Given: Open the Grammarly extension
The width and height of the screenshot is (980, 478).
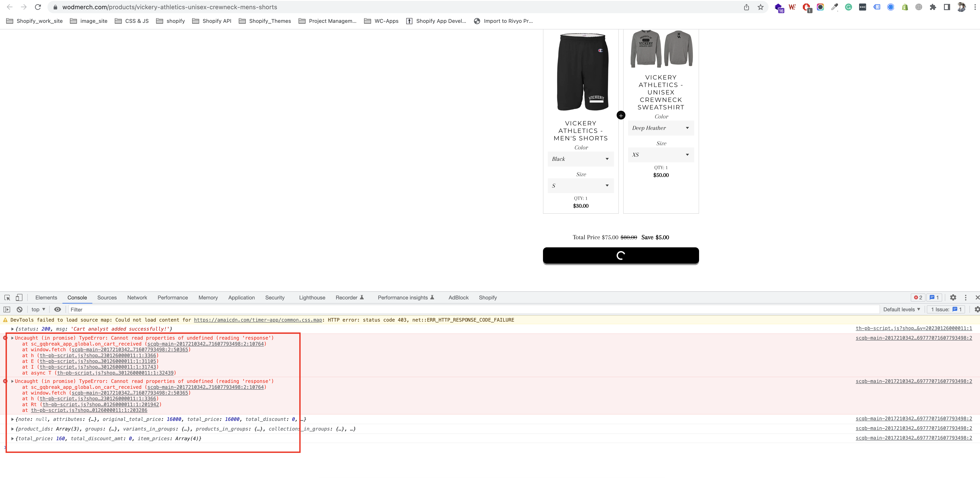Looking at the screenshot, I should (848, 7).
